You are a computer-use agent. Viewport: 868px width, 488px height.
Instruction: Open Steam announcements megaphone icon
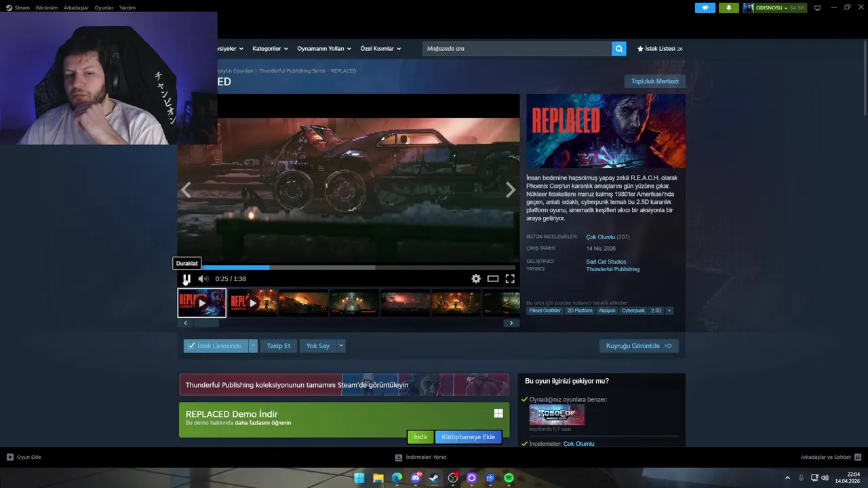pyautogui.click(x=705, y=7)
